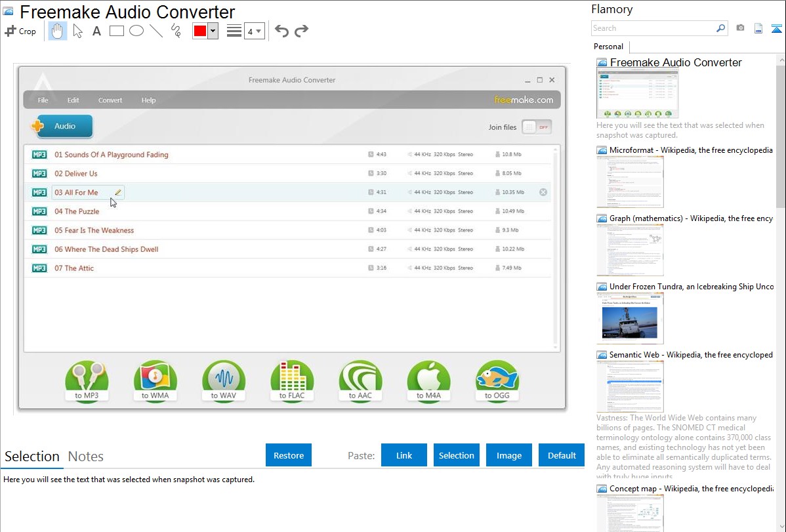This screenshot has height=532, width=786.
Task: Click the MP3 badge for 07 The Attic
Action: (x=39, y=268)
